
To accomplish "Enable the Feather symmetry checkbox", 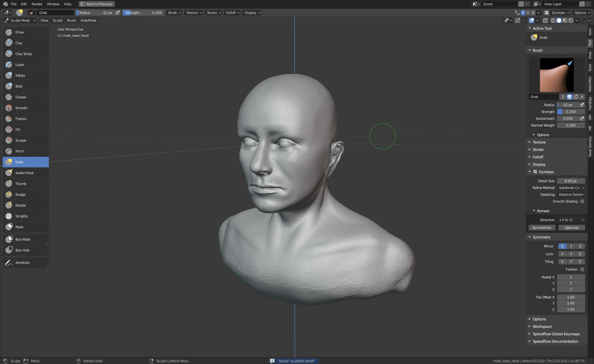I will 582,269.
